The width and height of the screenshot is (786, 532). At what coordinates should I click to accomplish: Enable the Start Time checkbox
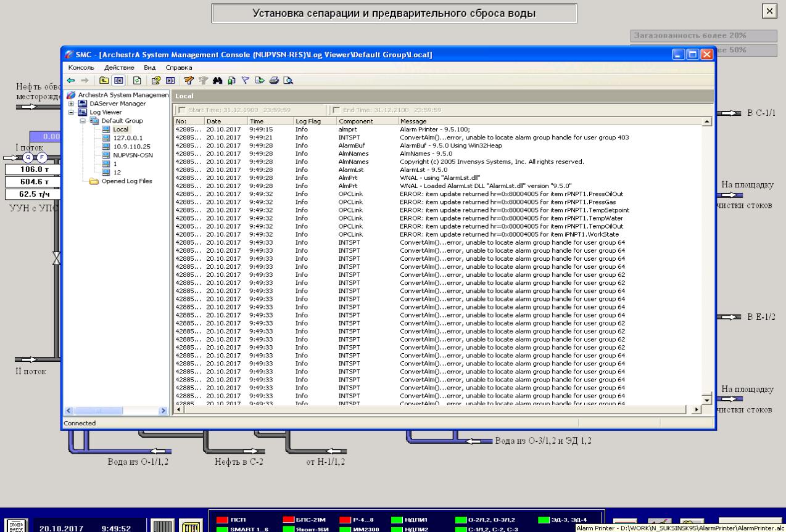pyautogui.click(x=181, y=110)
